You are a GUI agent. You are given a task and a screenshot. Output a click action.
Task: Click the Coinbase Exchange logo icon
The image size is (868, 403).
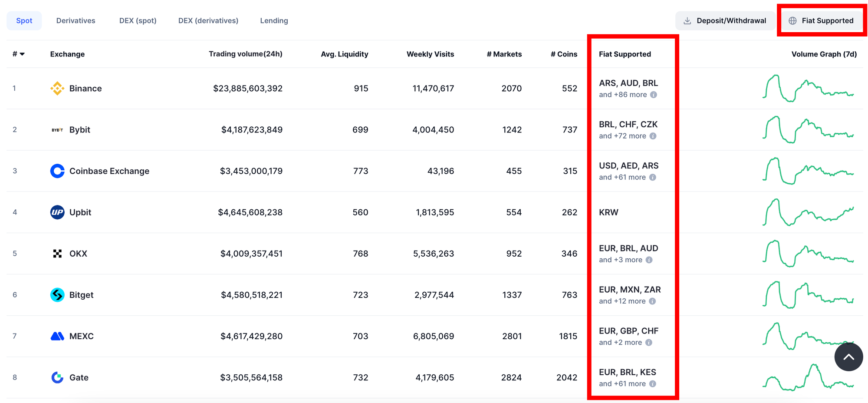(57, 171)
